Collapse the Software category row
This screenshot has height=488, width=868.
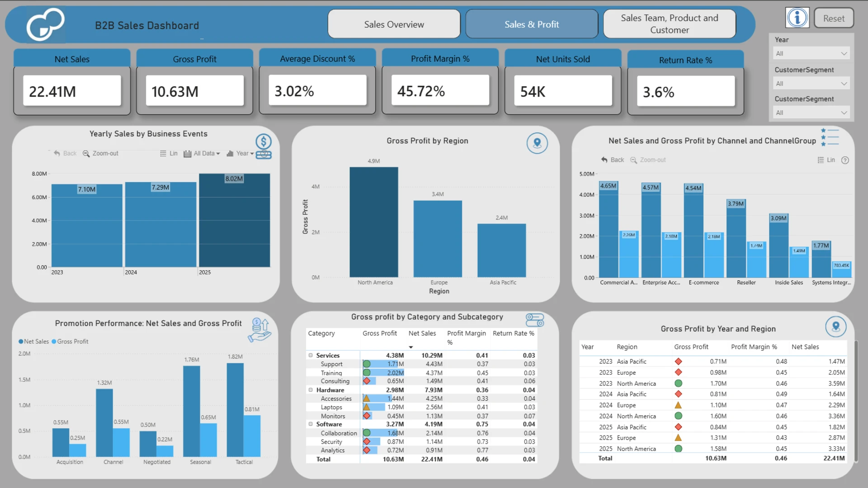tap(311, 424)
